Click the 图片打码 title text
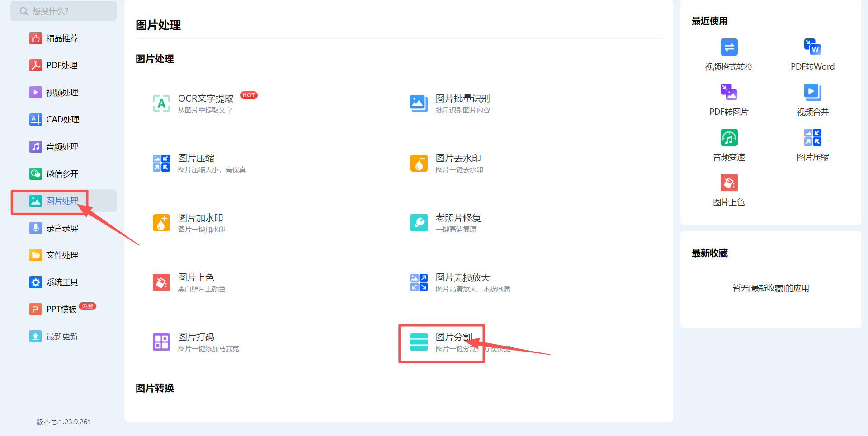868x436 pixels. (196, 337)
